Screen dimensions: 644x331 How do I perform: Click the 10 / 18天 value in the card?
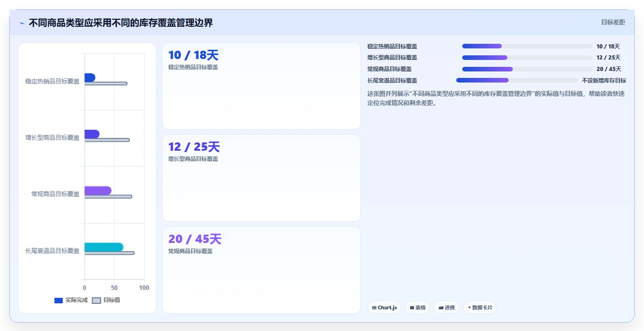(x=193, y=55)
